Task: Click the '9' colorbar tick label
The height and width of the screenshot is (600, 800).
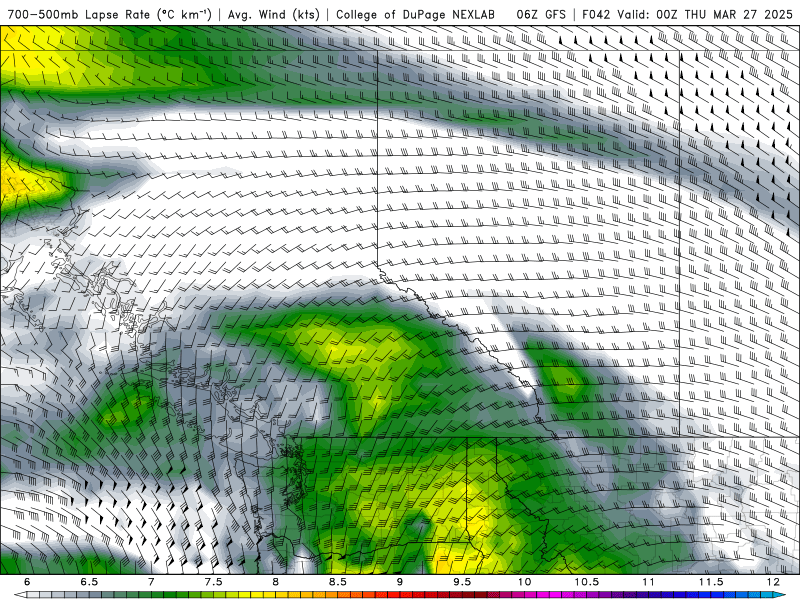Action: 400,582
